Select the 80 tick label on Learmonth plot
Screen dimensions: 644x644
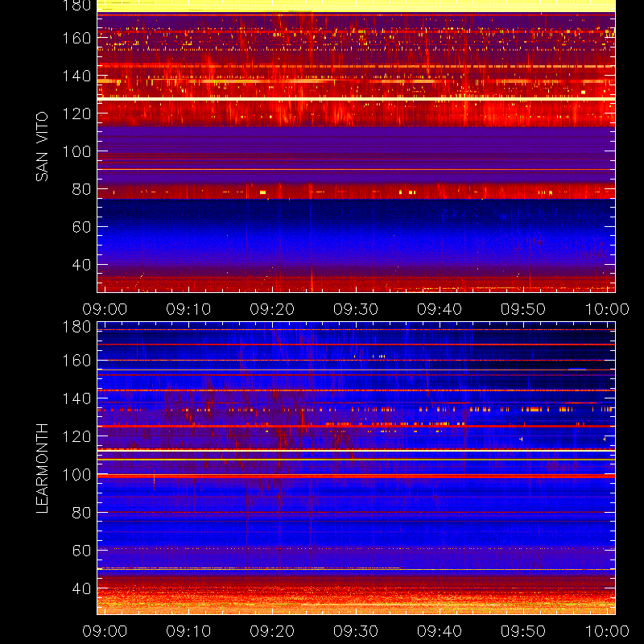82,513
